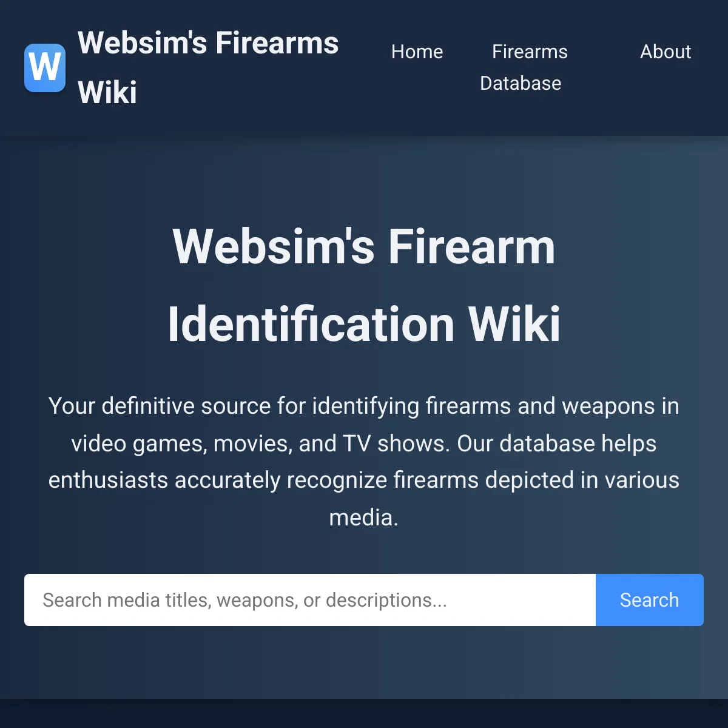Go to the Firearms Database page
This screenshot has height=728, width=728.
pos(524,67)
